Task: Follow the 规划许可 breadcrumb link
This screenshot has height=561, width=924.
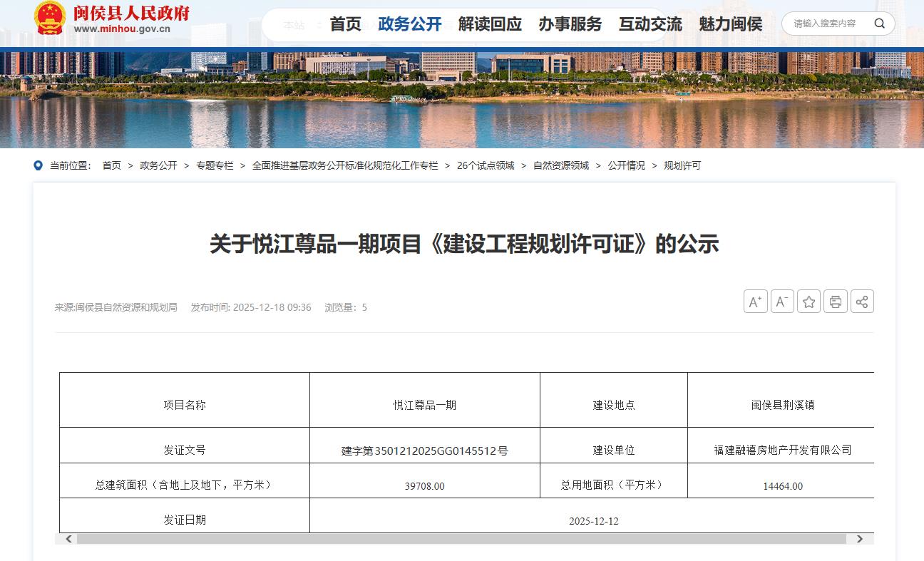Action: point(682,165)
